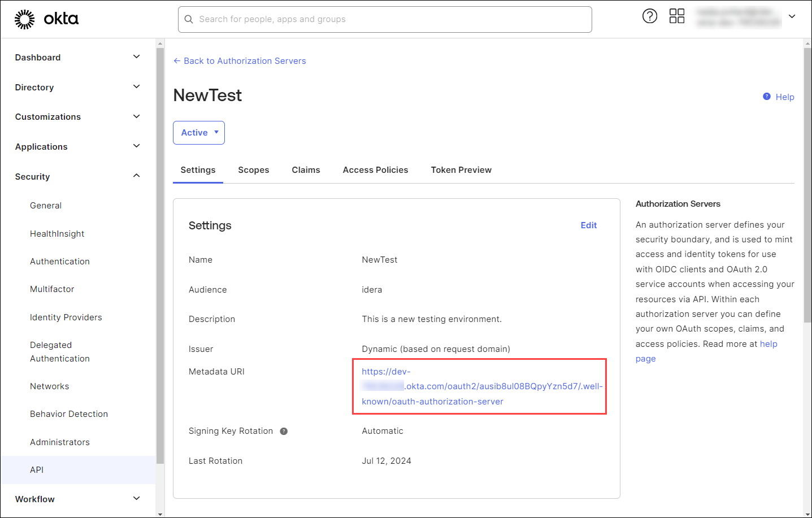Open the Token Preview tab
This screenshot has height=518, width=812.
pos(461,170)
